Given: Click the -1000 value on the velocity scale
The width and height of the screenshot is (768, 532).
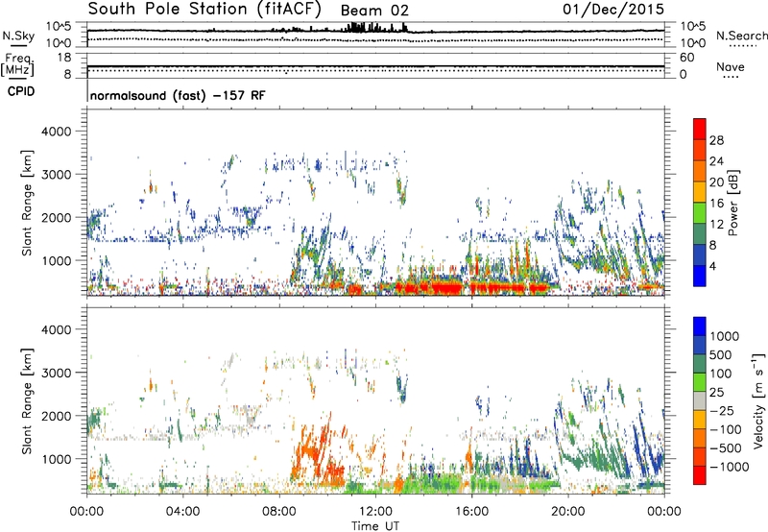Looking at the screenshot, I should click(729, 467).
